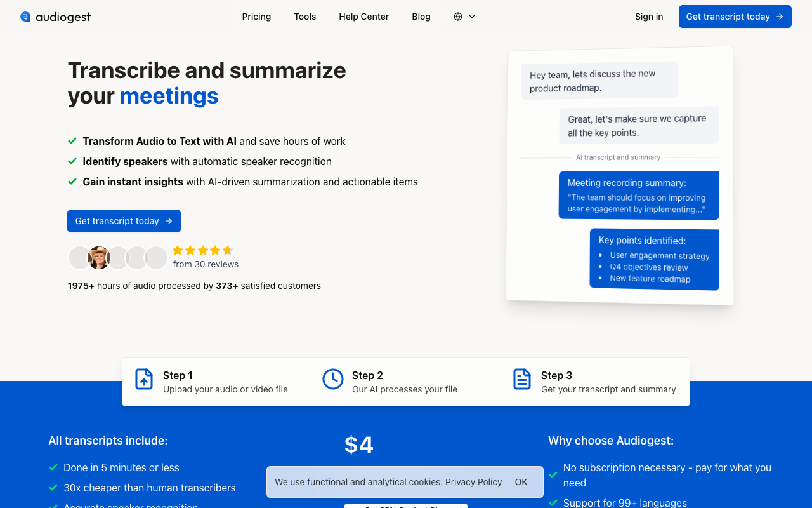
Task: Click the globe language icon
Action: (x=458, y=17)
